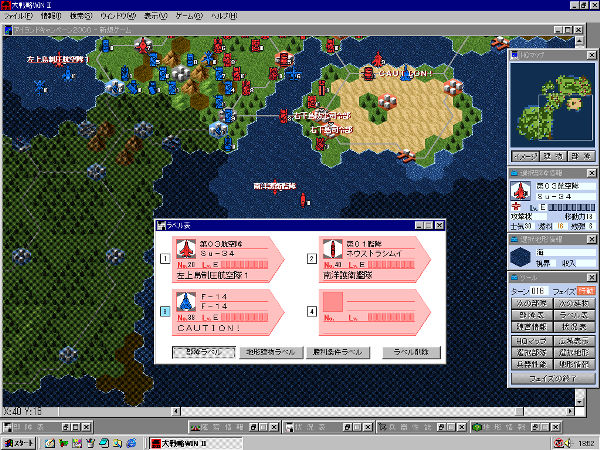Click the HQ minimap thumbnail
This screenshot has height=450, width=600.
553,105
